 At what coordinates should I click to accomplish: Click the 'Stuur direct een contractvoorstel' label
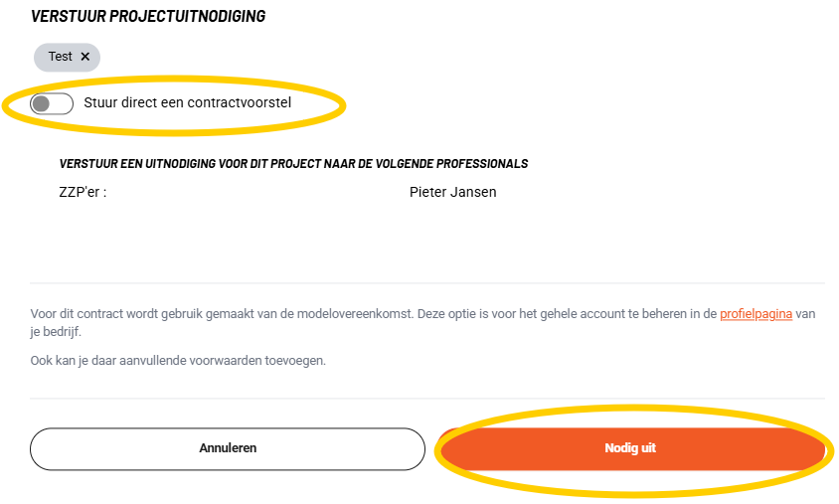pyautogui.click(x=188, y=102)
